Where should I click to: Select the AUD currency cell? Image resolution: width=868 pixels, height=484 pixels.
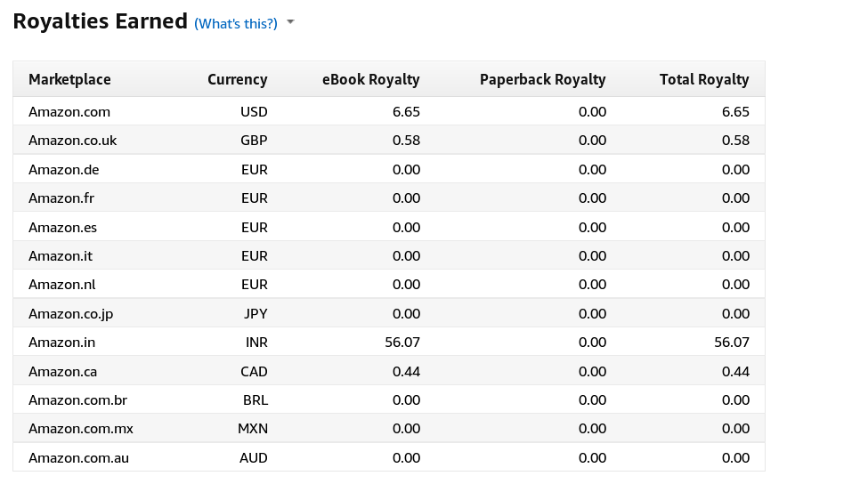tap(254, 458)
